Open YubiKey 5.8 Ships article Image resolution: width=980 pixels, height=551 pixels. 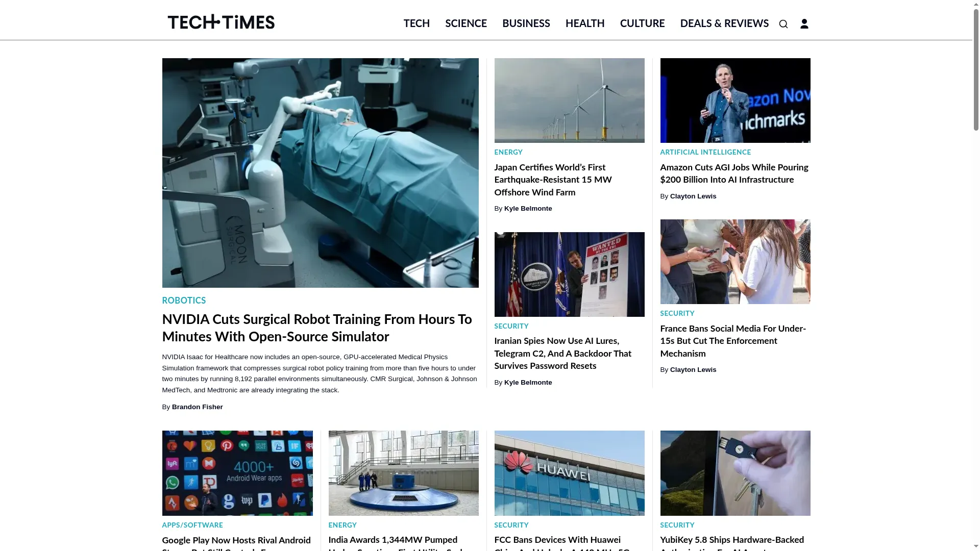[732, 542]
